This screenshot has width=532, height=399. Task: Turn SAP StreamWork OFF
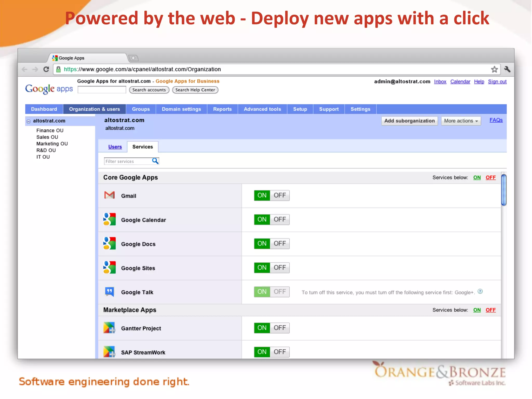click(x=280, y=352)
